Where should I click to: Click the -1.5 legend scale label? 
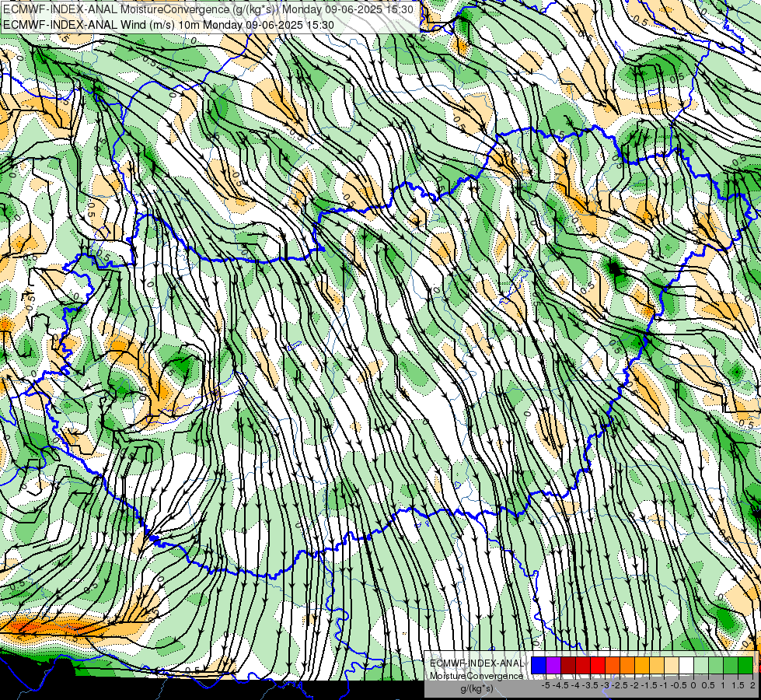click(649, 685)
